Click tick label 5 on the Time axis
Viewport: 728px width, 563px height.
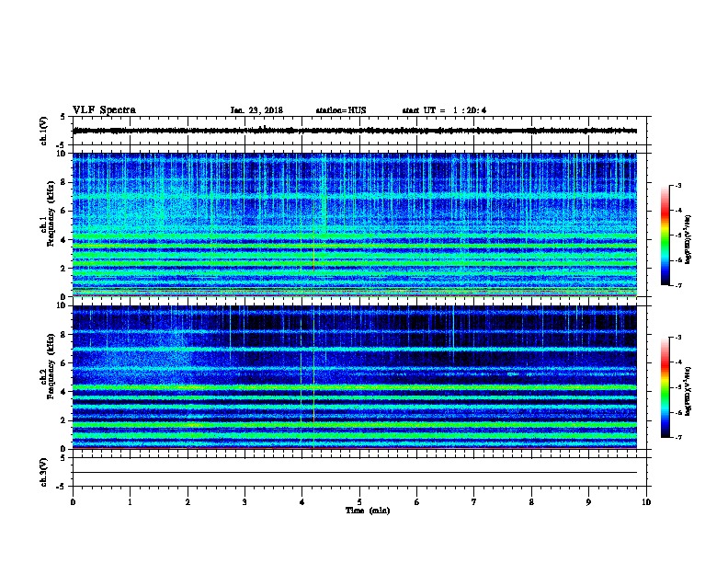point(359,502)
